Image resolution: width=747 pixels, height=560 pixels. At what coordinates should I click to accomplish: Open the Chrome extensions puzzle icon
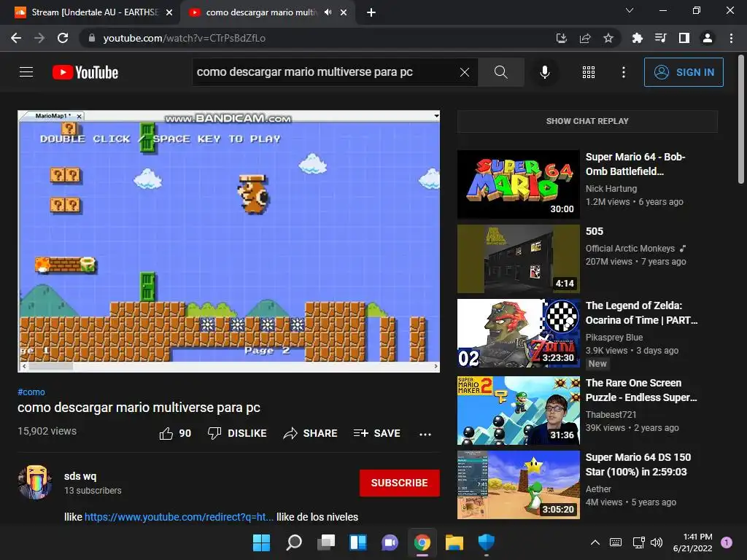pos(637,38)
